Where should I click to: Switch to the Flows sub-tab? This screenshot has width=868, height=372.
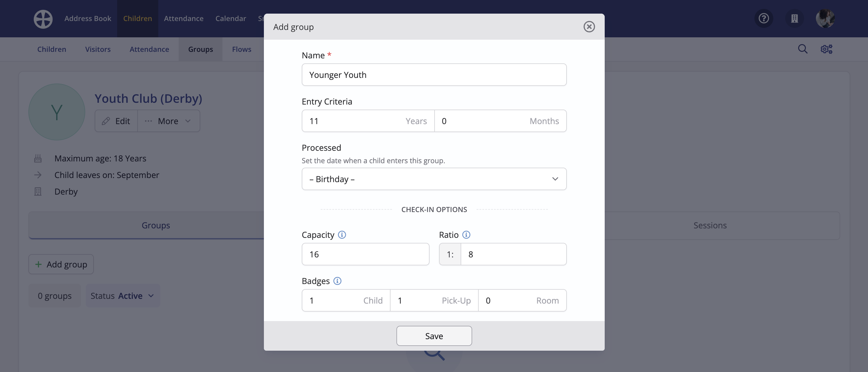click(242, 49)
